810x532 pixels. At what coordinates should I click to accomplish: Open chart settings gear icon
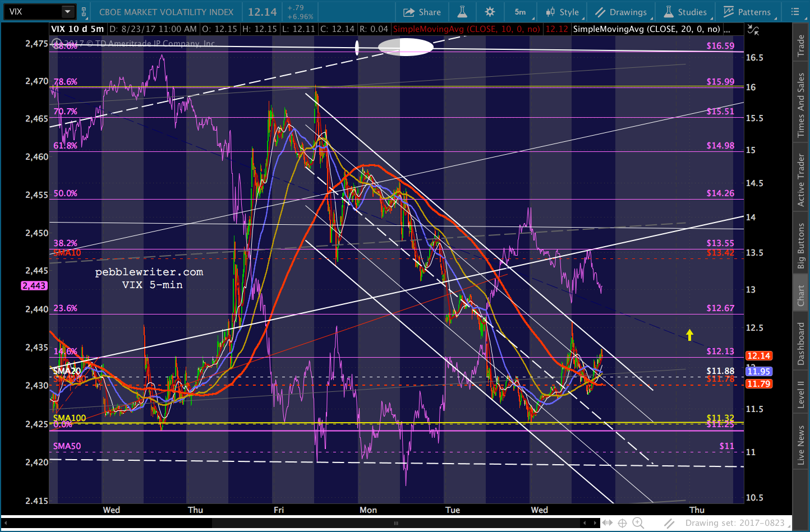pos(490,12)
